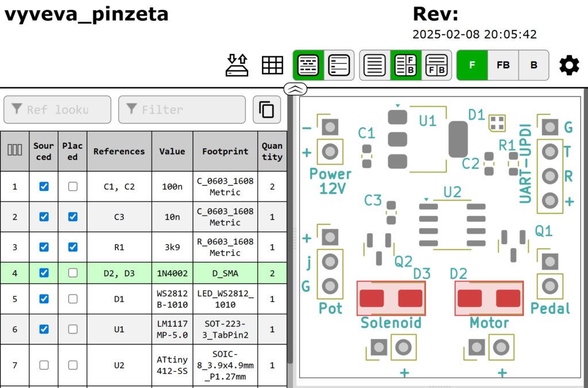Click highlighted red D3 diode footprint
The width and height of the screenshot is (588, 388).
click(x=391, y=298)
